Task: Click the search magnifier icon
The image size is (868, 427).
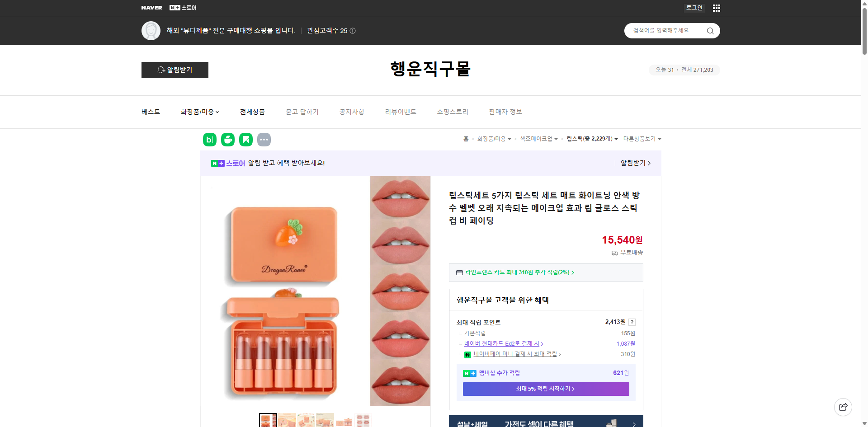Action: [x=710, y=31]
